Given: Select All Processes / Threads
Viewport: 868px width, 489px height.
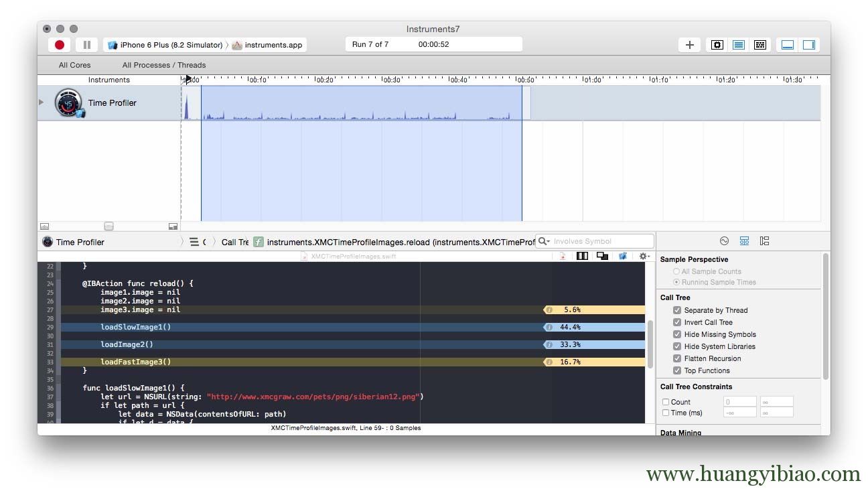Looking at the screenshot, I should (x=163, y=65).
